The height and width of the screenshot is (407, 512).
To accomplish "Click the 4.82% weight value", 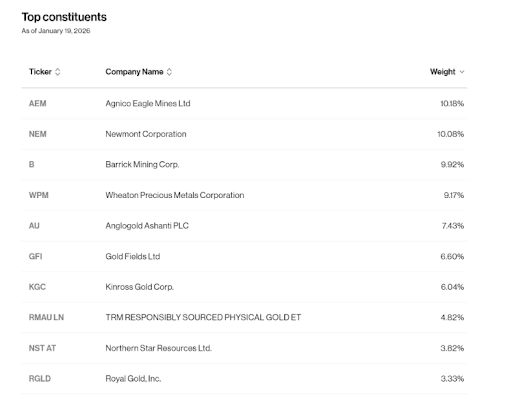I will pos(452,317).
